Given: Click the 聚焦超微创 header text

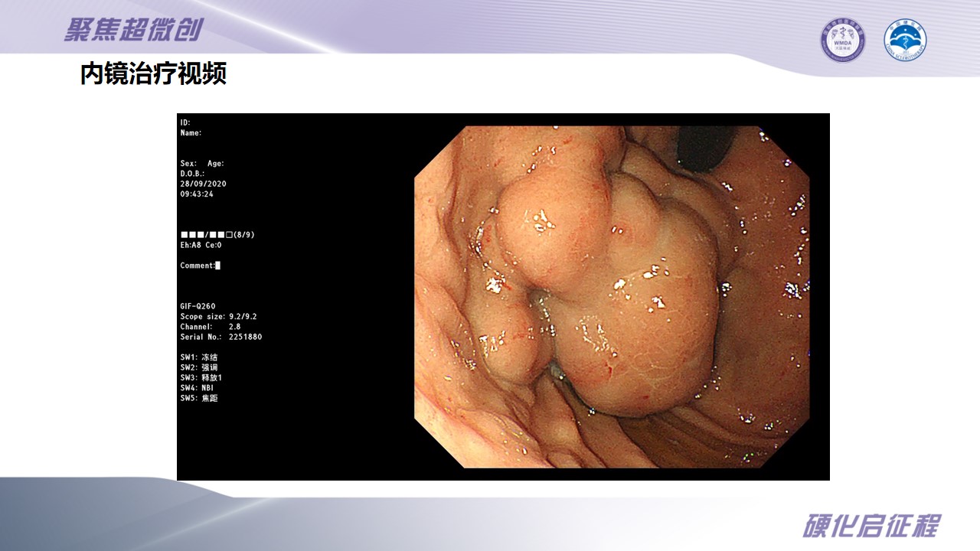Looking at the screenshot, I should (133, 29).
